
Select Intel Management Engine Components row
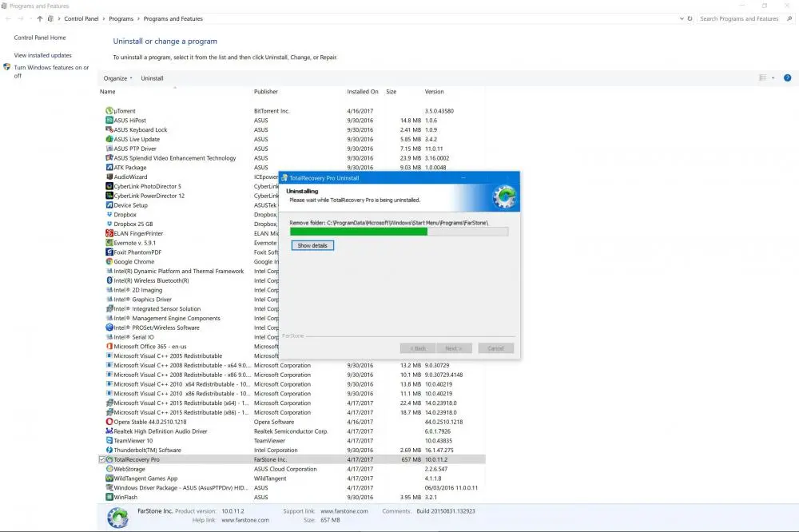167,318
